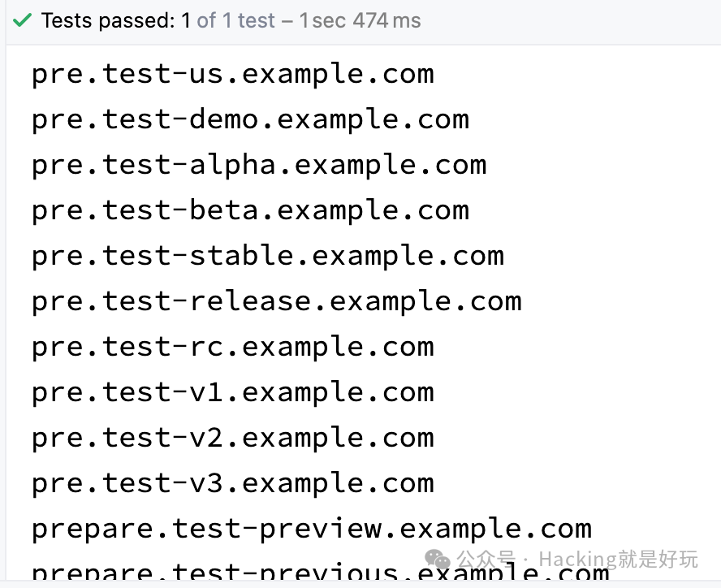Click the 'of 1 test' gray text
This screenshot has width=721, height=588.
(x=236, y=20)
